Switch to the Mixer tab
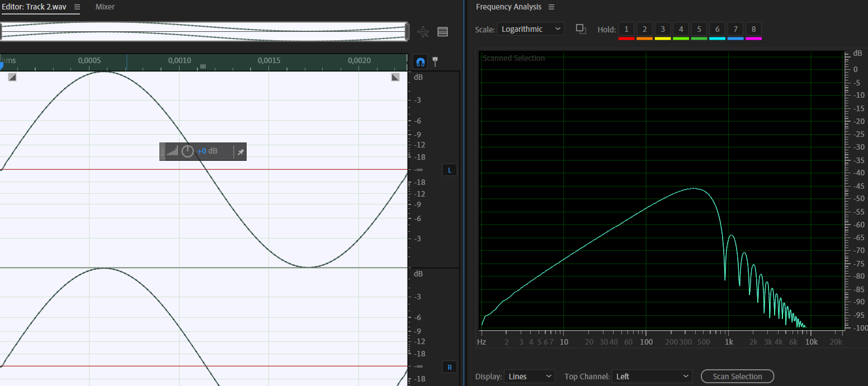 (105, 7)
